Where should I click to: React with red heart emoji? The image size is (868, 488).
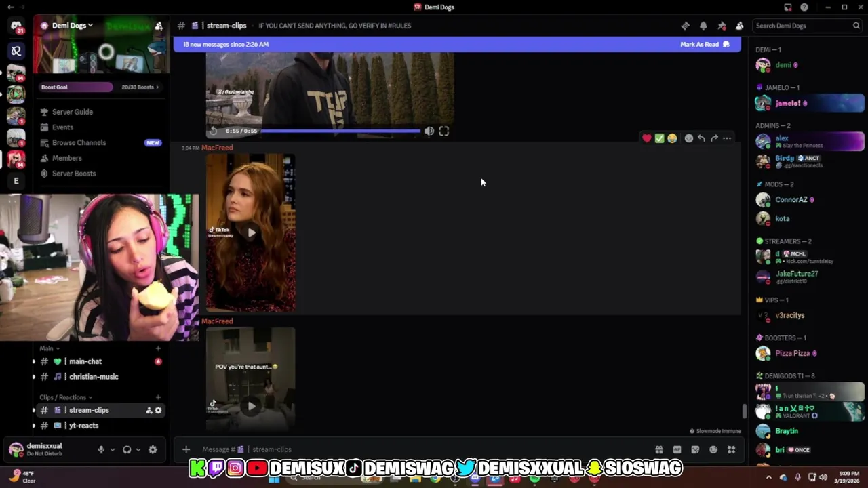tap(647, 138)
